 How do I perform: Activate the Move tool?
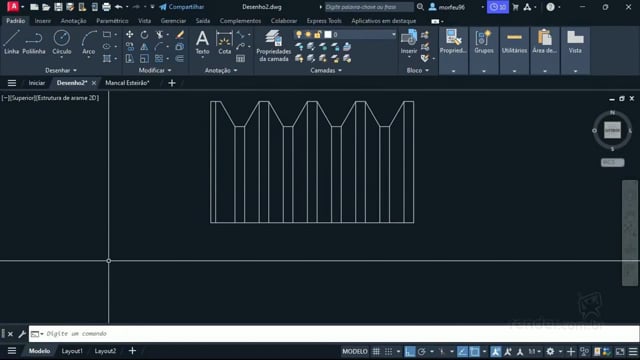130,35
